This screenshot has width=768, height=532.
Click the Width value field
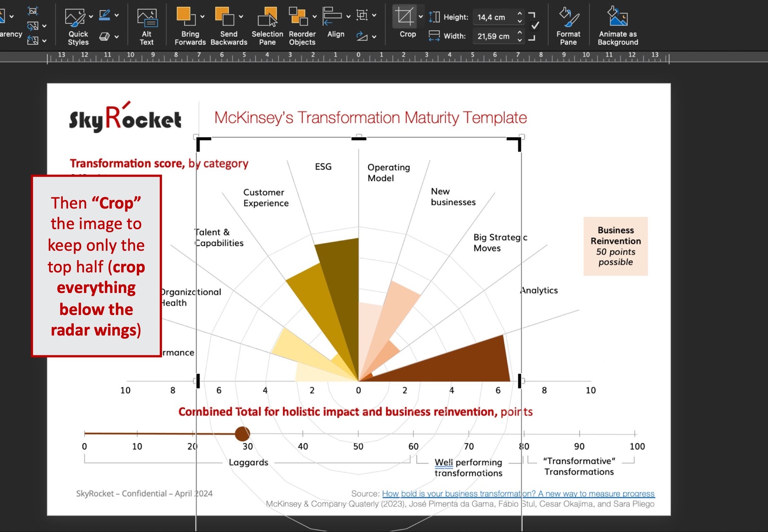coord(494,36)
